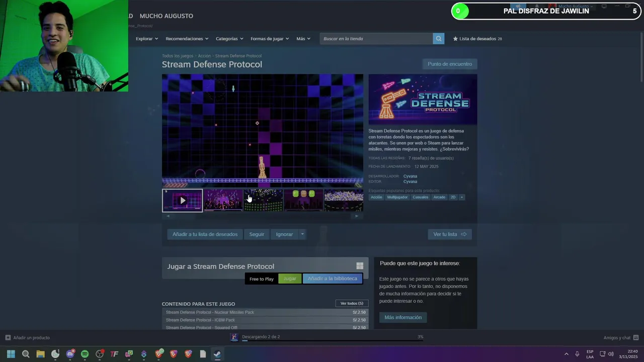Select the second screenshot thumbnail
Screen dimensions: 644x362
223,201
